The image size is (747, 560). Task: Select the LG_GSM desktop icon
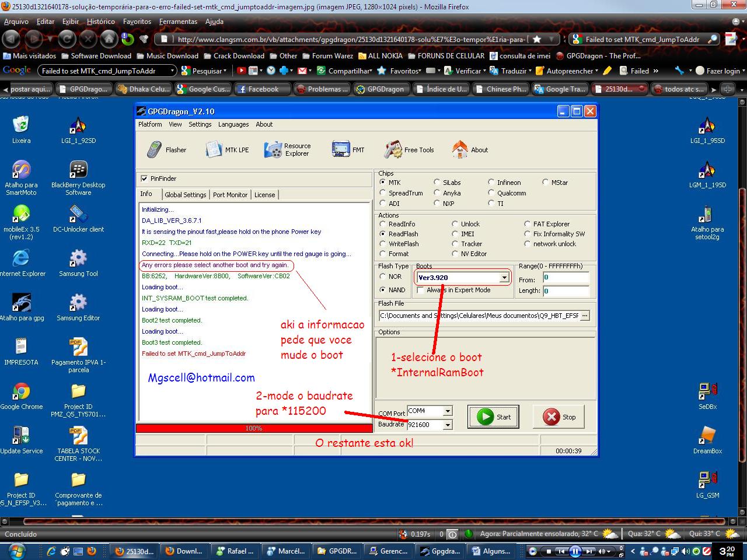[707, 485]
